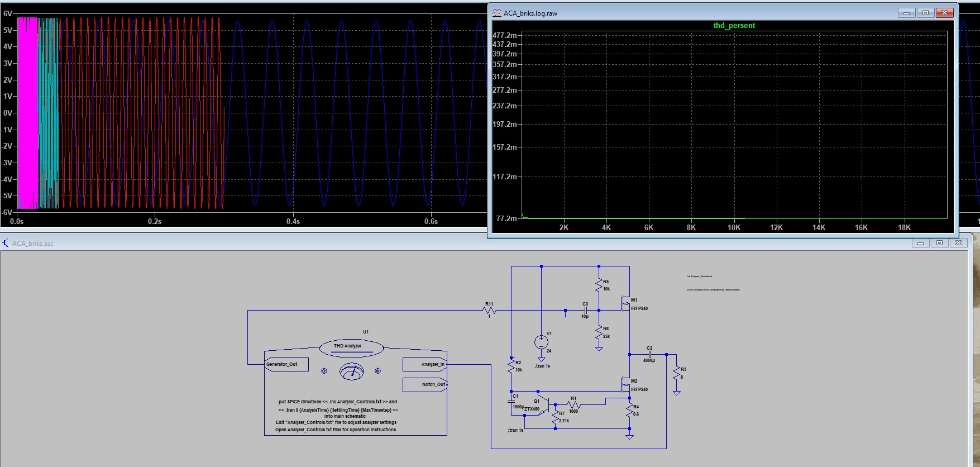This screenshot has width=980, height=467.
Task: Select transistor Q1 ZTX450 symbol
Action: pyautogui.click(x=544, y=405)
